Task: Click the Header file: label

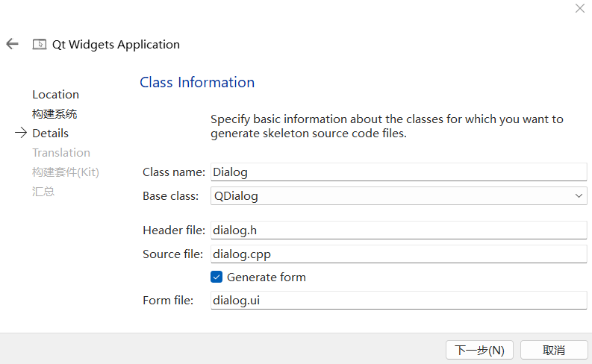Action: 174,230
